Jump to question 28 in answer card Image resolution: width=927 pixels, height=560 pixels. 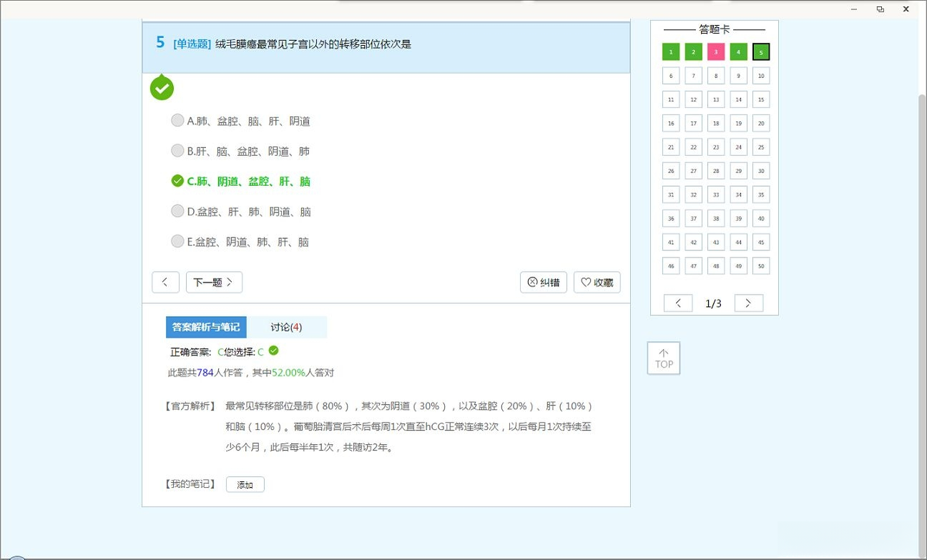click(x=716, y=171)
